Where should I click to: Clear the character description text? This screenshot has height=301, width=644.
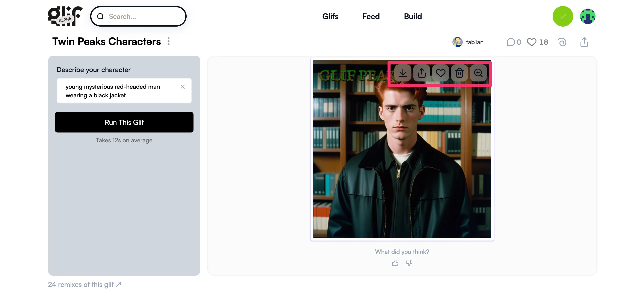183,87
